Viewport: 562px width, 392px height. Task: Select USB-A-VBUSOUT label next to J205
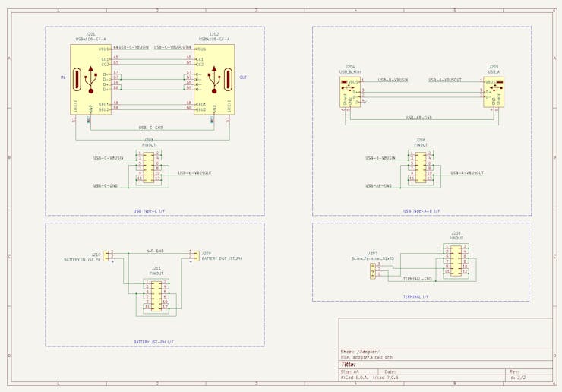click(445, 80)
